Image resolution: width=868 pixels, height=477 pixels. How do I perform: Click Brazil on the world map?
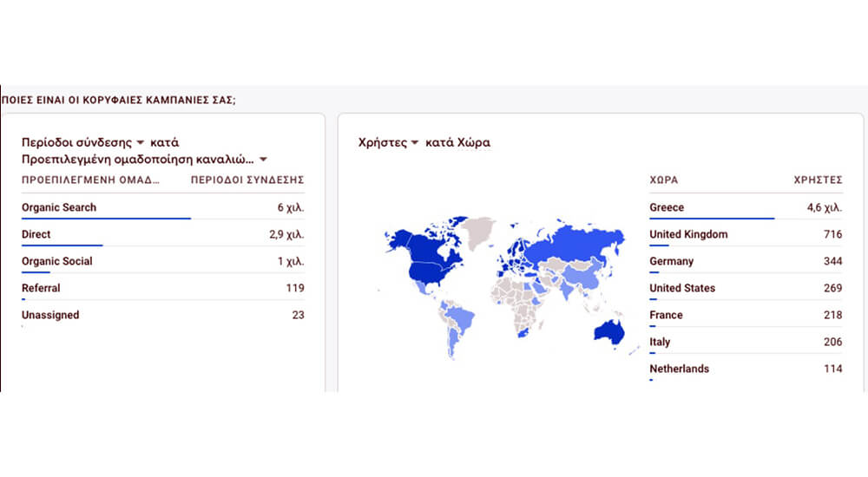(x=461, y=318)
